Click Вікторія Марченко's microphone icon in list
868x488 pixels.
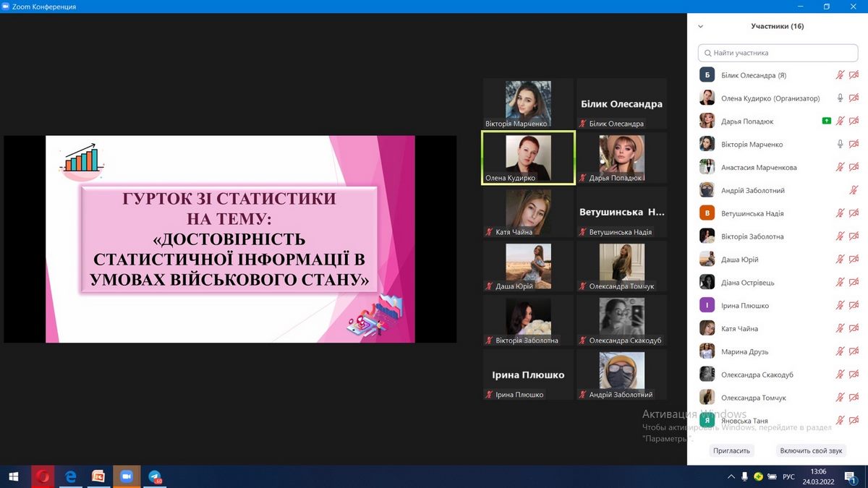coord(840,145)
